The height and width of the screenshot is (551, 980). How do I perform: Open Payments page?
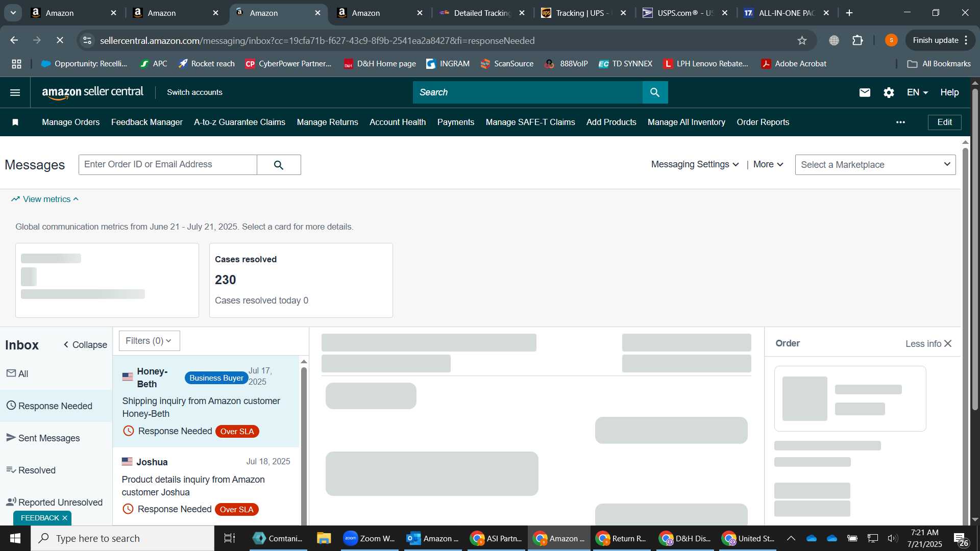pos(456,122)
